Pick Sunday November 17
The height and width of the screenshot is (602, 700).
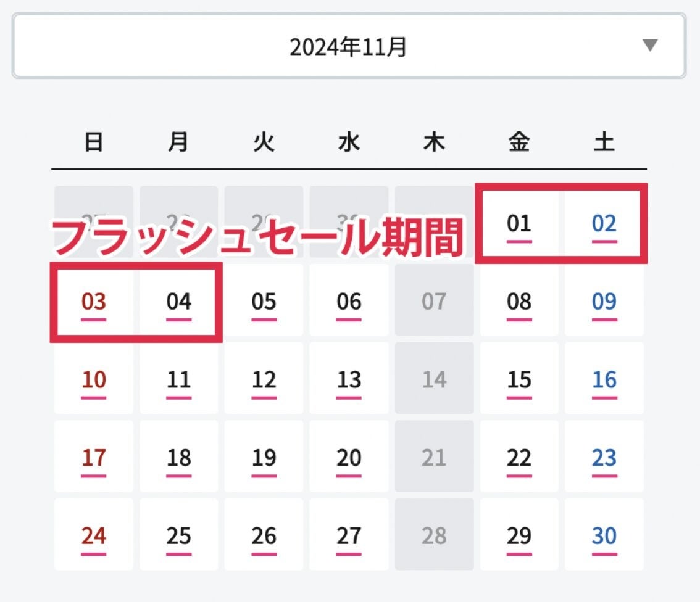click(94, 458)
